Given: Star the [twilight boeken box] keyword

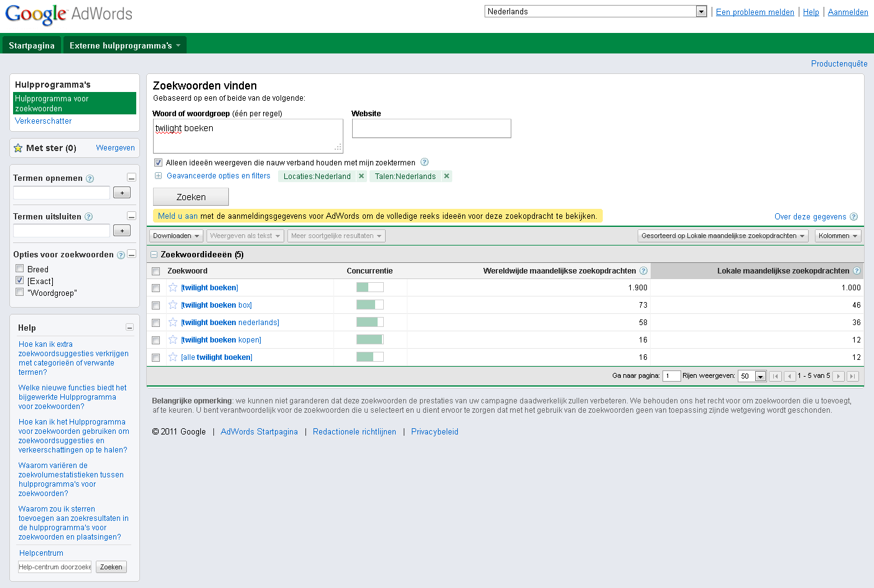Looking at the screenshot, I should [x=173, y=305].
